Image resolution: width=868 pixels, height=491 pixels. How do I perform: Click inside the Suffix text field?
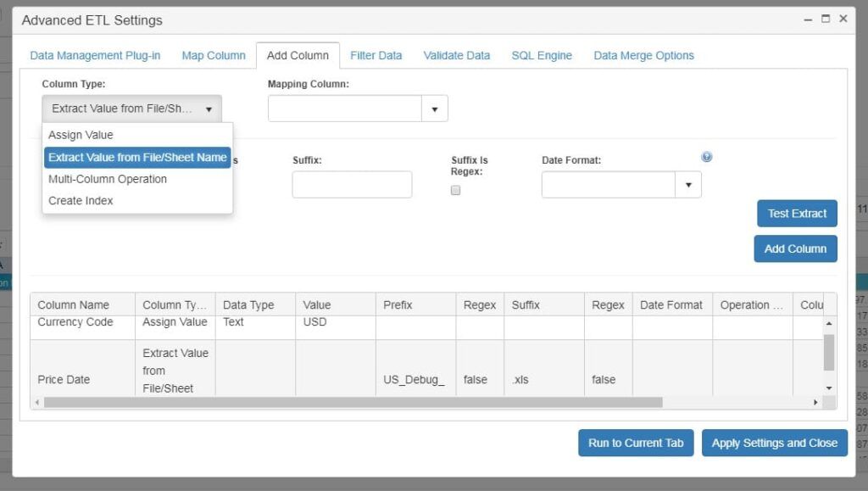pos(352,185)
